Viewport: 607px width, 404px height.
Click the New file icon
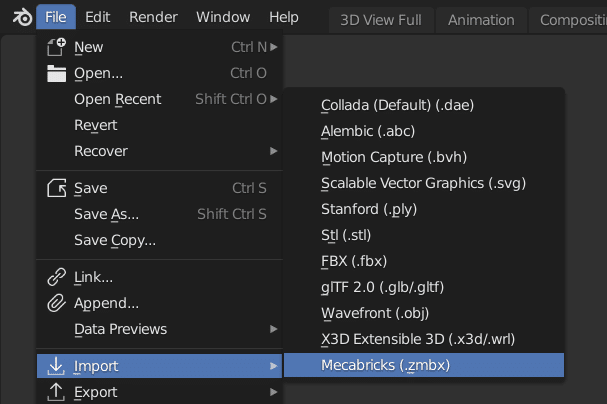[57, 46]
